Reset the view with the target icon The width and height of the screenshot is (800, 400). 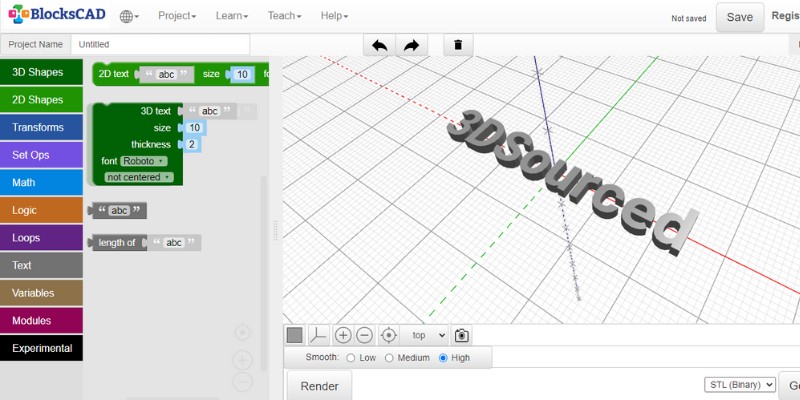(389, 336)
